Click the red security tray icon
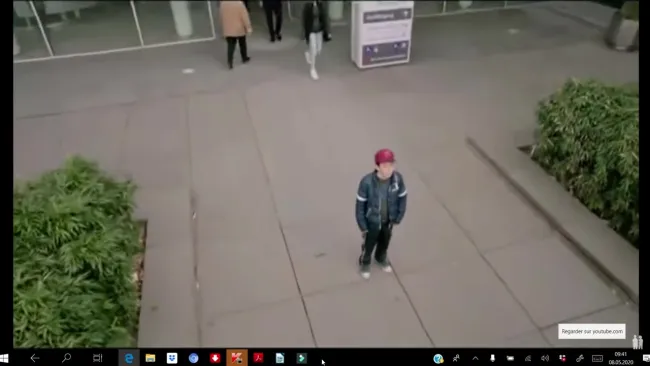 [563, 359]
